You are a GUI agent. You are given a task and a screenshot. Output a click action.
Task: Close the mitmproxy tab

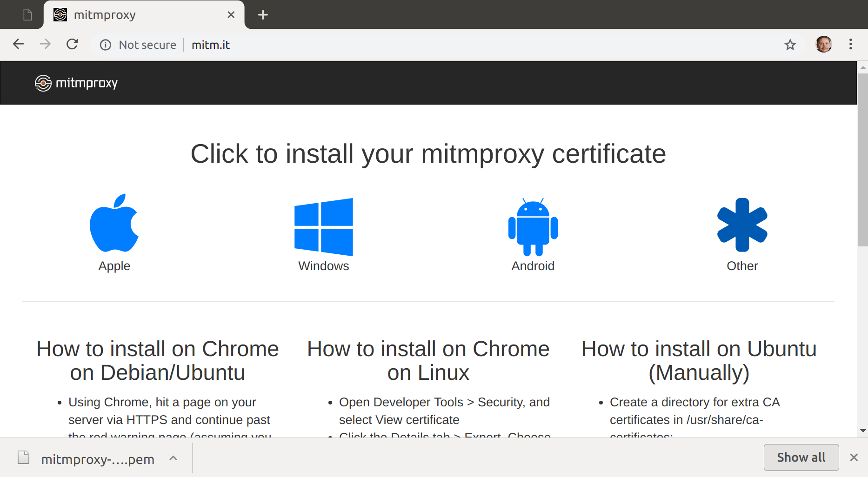(x=231, y=15)
